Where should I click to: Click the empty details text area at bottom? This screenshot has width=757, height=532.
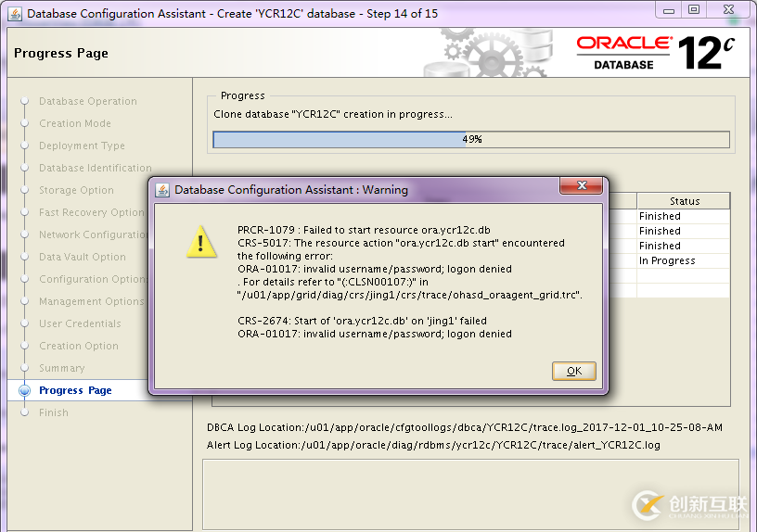(470, 494)
